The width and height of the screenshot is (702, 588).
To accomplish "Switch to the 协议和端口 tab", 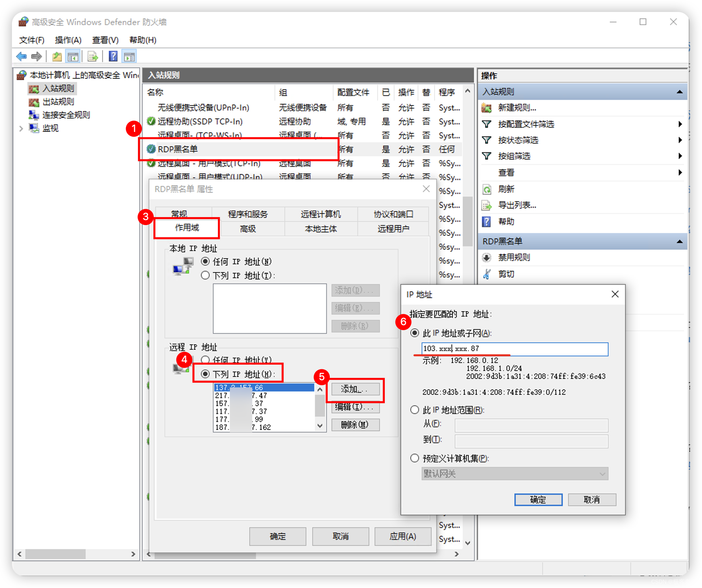I will click(x=393, y=214).
